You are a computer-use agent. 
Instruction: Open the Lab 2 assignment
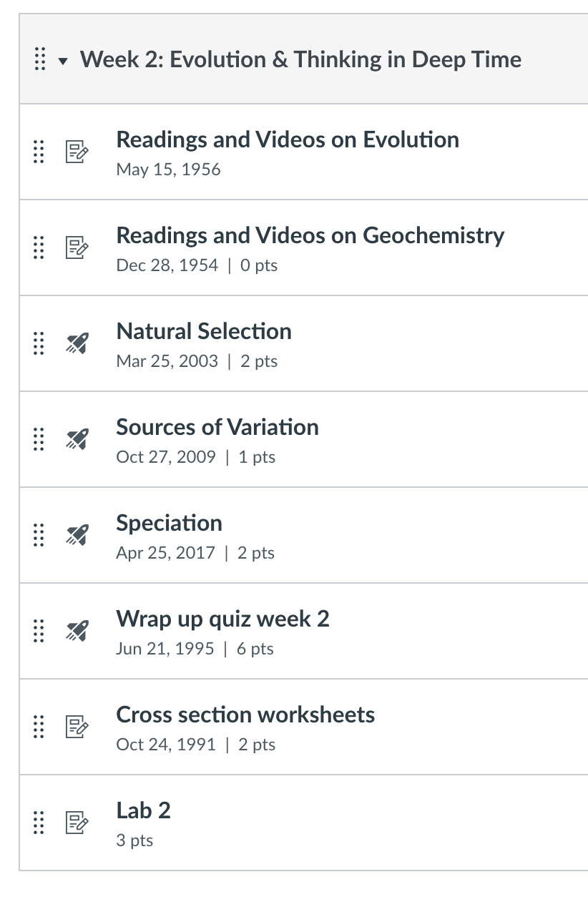pyautogui.click(x=143, y=810)
